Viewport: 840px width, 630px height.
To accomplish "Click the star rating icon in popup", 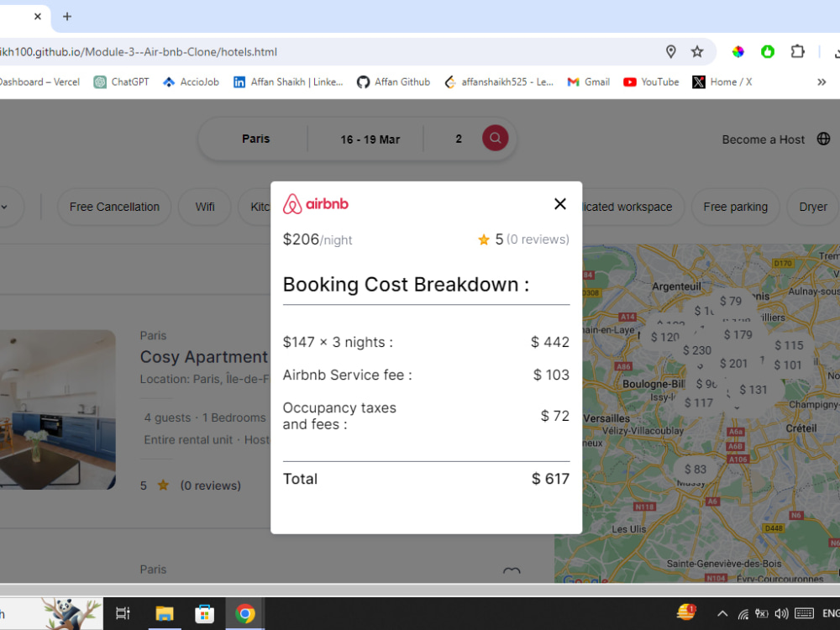I will 484,239.
